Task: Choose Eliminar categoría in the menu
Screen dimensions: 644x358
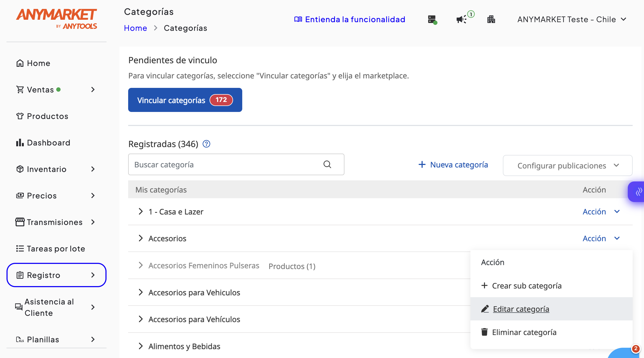Action: coord(524,332)
